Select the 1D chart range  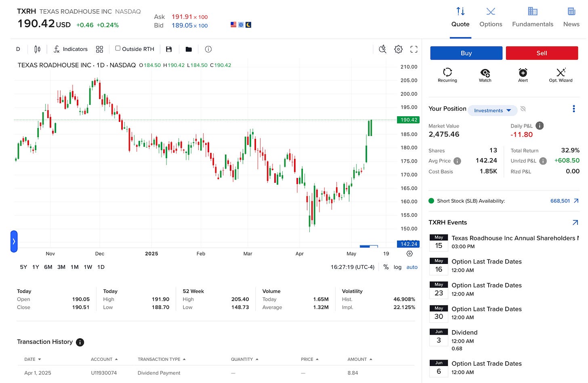[101, 267]
